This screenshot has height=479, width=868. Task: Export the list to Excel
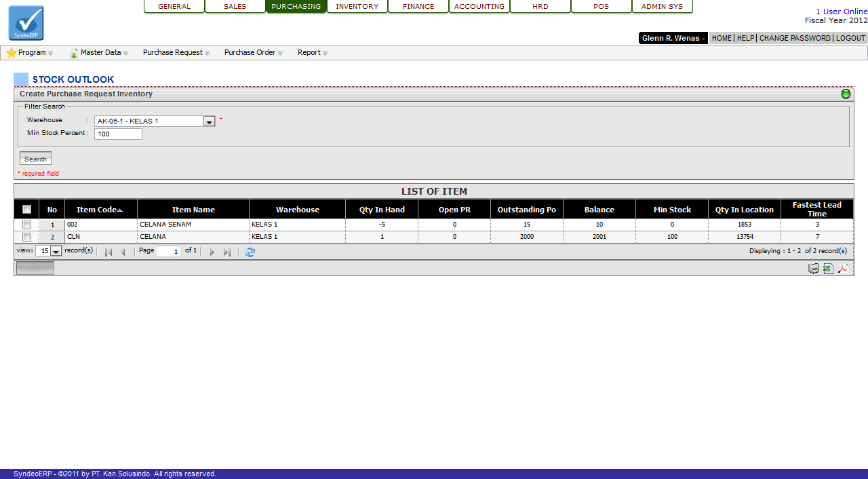click(x=828, y=269)
